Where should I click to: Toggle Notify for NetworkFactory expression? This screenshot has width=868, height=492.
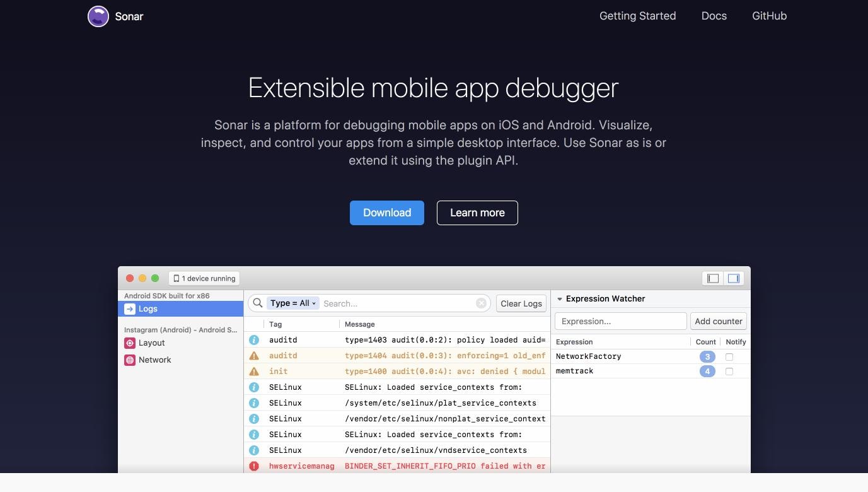[729, 356]
